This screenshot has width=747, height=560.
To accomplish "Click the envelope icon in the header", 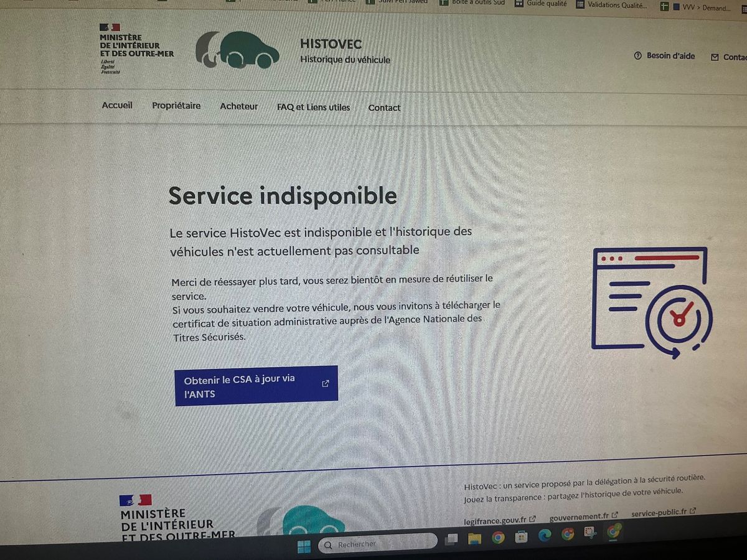I will pos(715,57).
